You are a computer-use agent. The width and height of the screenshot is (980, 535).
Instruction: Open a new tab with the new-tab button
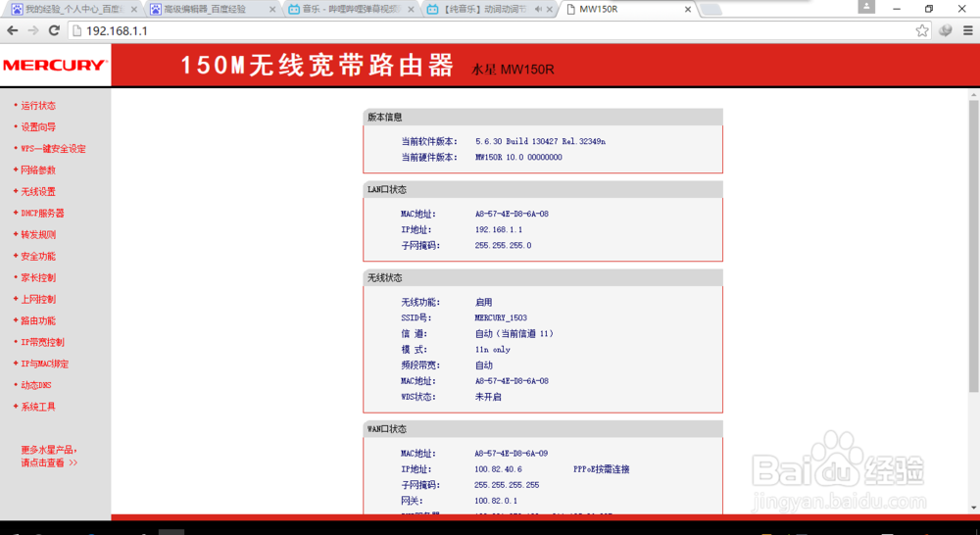coord(710,10)
